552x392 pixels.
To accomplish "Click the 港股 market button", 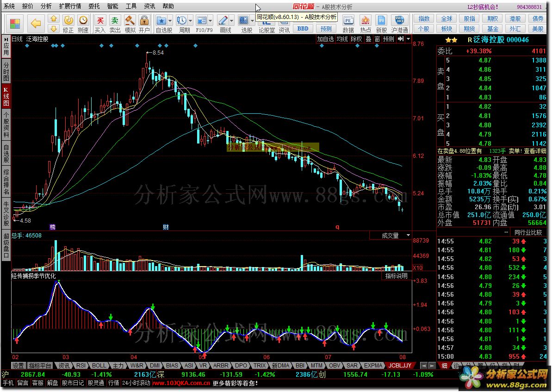I will (x=515, y=19).
